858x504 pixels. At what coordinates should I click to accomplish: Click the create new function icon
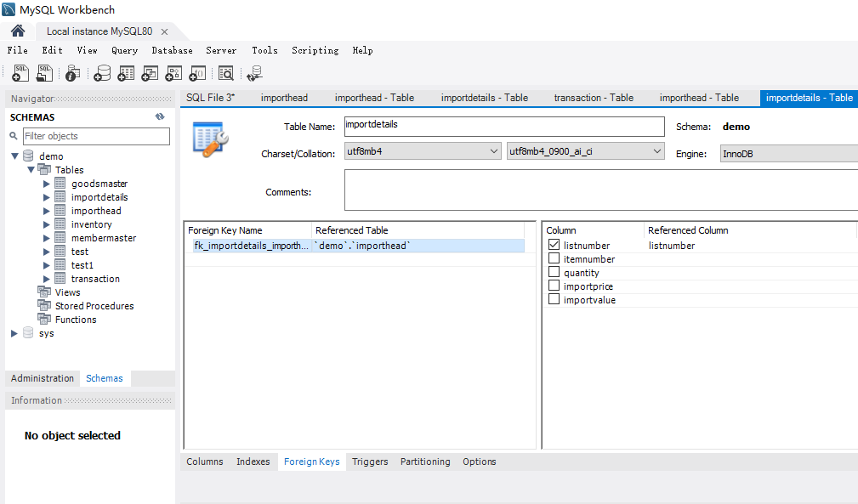[x=197, y=74]
